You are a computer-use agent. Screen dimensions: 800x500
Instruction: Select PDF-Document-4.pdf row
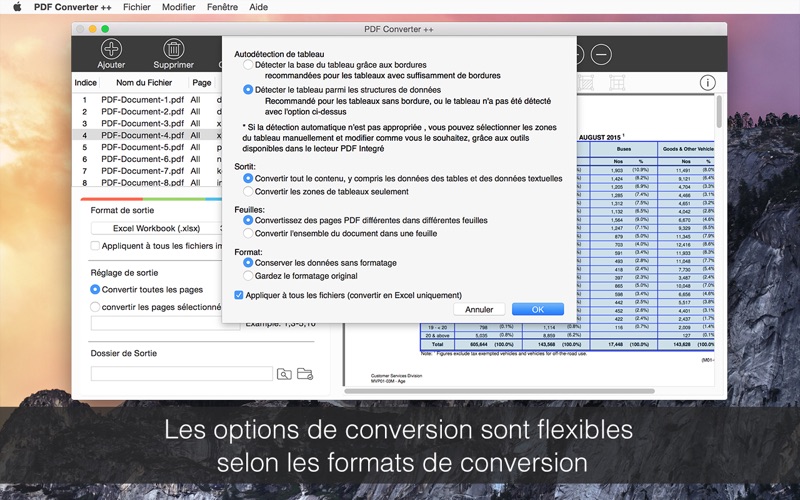[148, 135]
